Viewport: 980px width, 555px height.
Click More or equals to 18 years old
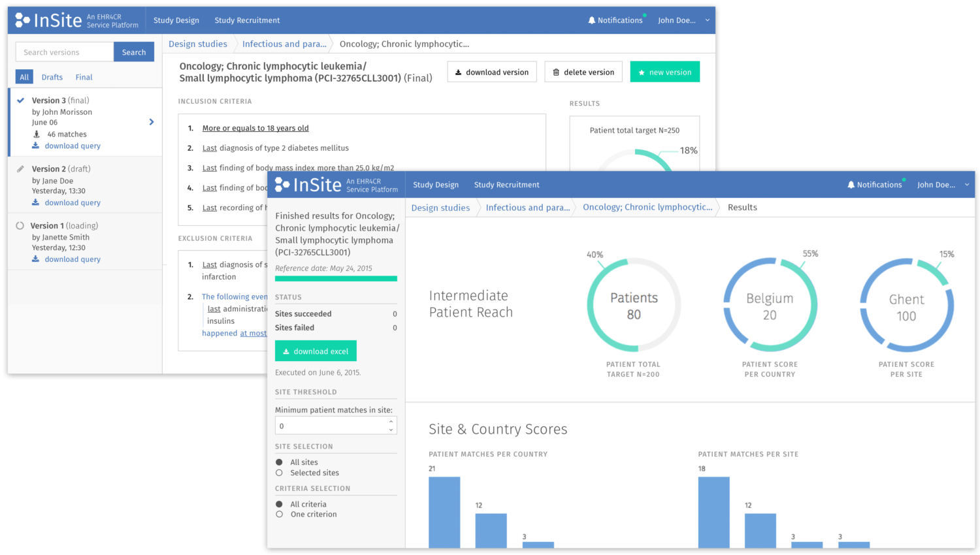tap(255, 128)
